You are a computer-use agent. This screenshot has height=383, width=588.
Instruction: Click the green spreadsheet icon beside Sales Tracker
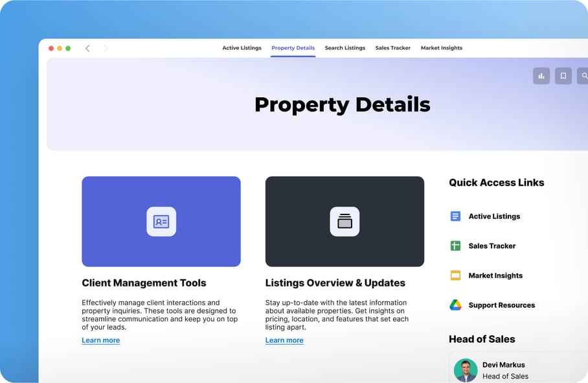455,246
